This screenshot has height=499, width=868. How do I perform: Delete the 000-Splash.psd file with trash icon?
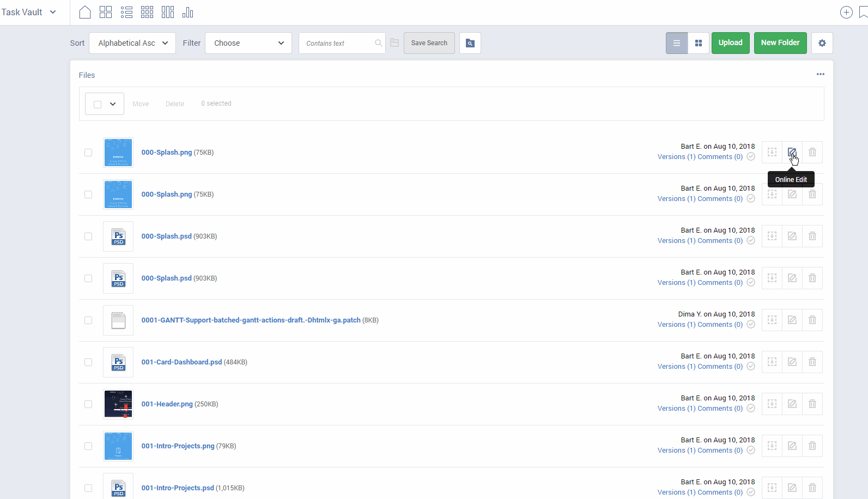click(812, 236)
